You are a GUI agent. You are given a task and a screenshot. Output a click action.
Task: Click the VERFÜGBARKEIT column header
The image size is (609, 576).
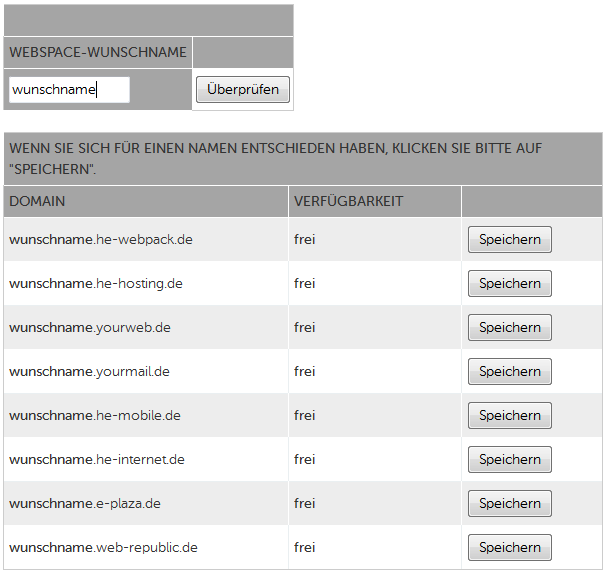click(349, 201)
